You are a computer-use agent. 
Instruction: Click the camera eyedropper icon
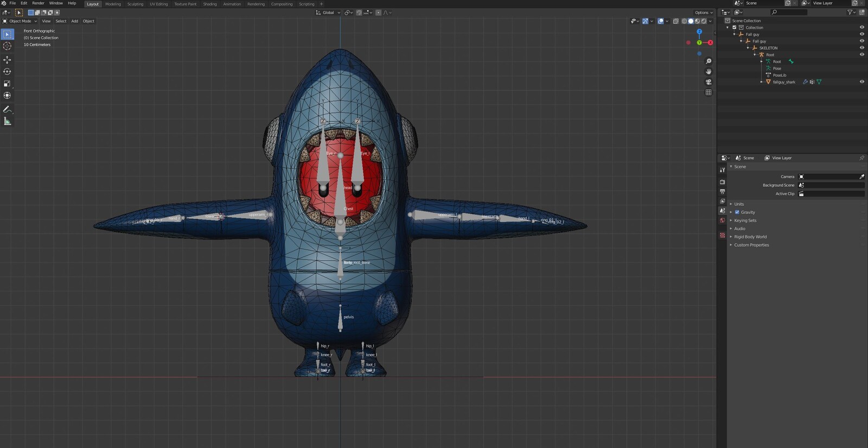click(x=861, y=176)
